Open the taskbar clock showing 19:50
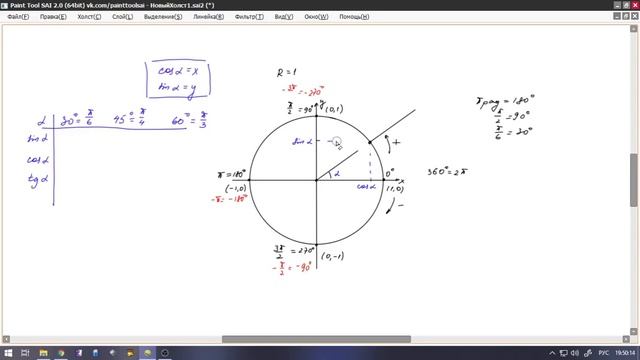640x360 pixels. 625,353
